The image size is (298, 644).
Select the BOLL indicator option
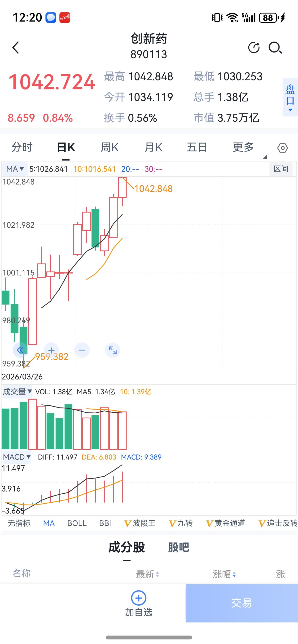[77, 523]
